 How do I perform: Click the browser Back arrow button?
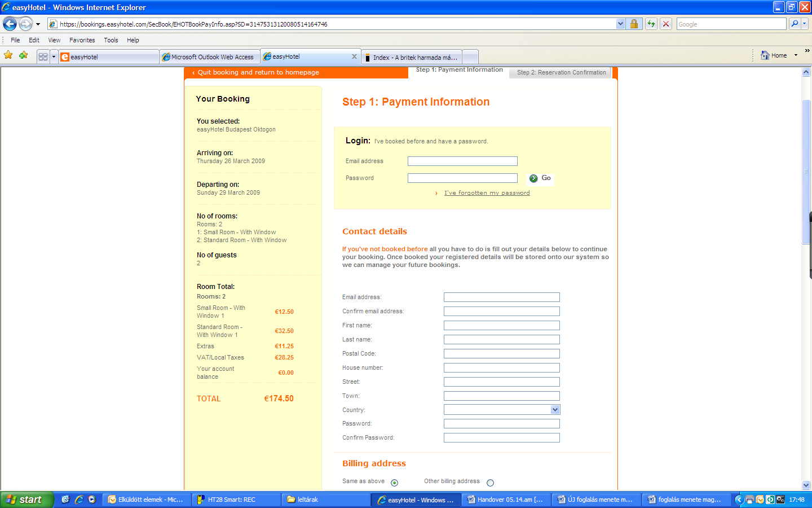tap(10, 24)
